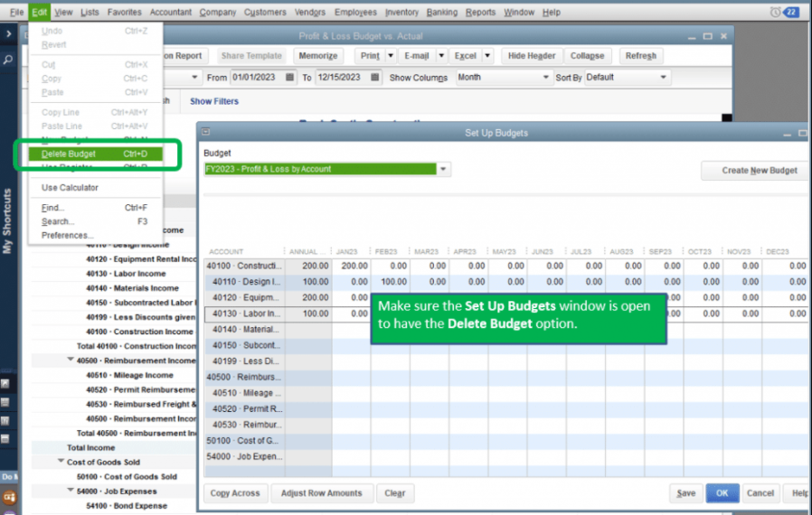The image size is (812, 515).
Task: Open the Customers menu
Action: click(x=265, y=12)
